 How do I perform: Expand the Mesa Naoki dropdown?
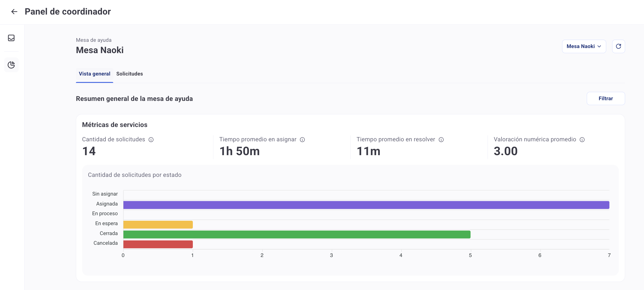[584, 46]
